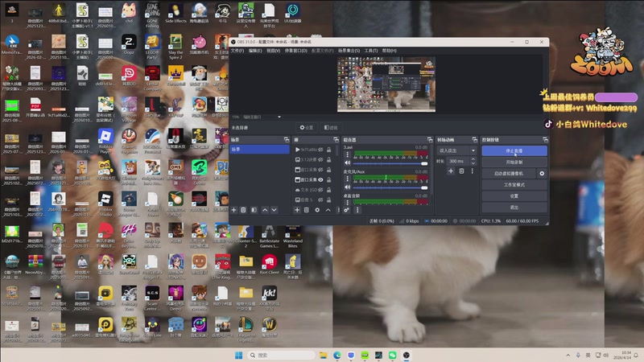This screenshot has width=644, height=362.
Task: Toggle visibility of the 3.12 source
Action: 320,159
